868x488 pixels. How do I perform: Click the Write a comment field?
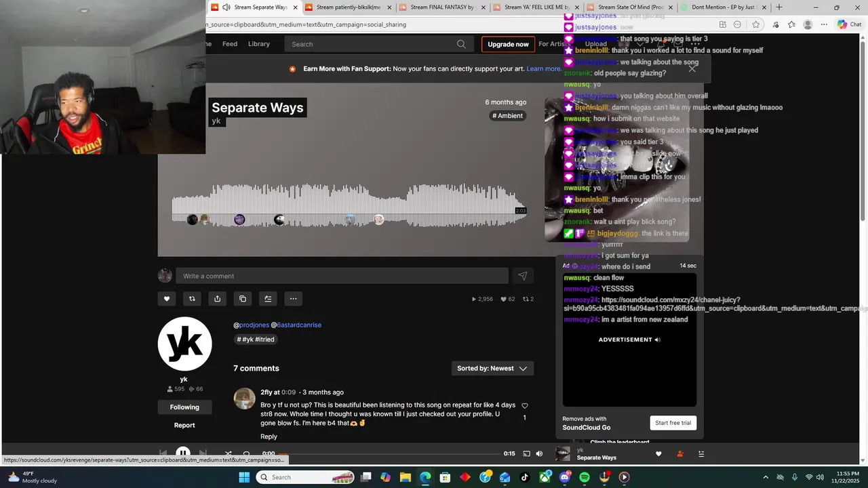pos(342,276)
